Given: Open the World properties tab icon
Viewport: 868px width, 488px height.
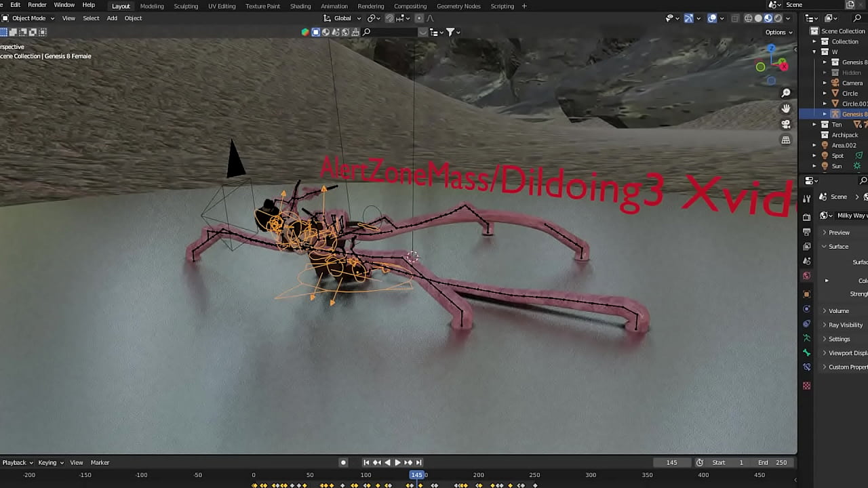Looking at the screenshot, I should pyautogui.click(x=806, y=276).
